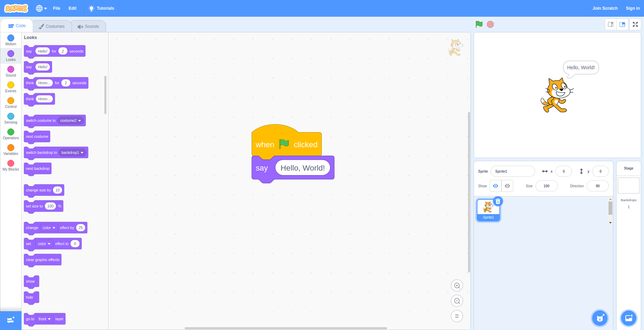Click Sign in
The height and width of the screenshot is (330, 644).
point(633,8)
